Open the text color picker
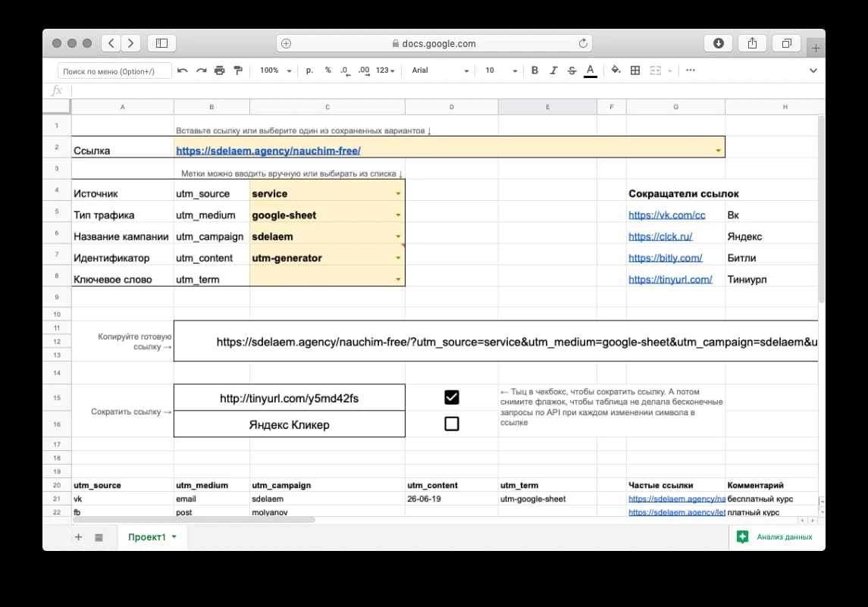 pyautogui.click(x=591, y=70)
